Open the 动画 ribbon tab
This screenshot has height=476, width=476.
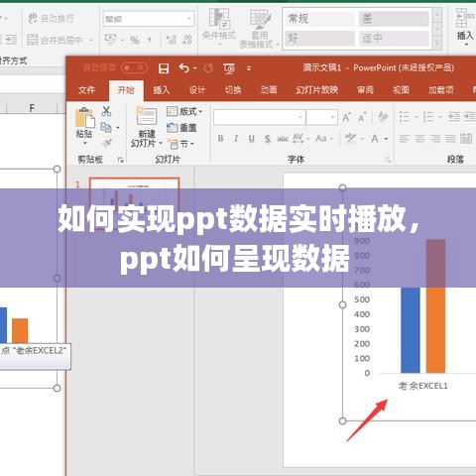tap(269, 90)
